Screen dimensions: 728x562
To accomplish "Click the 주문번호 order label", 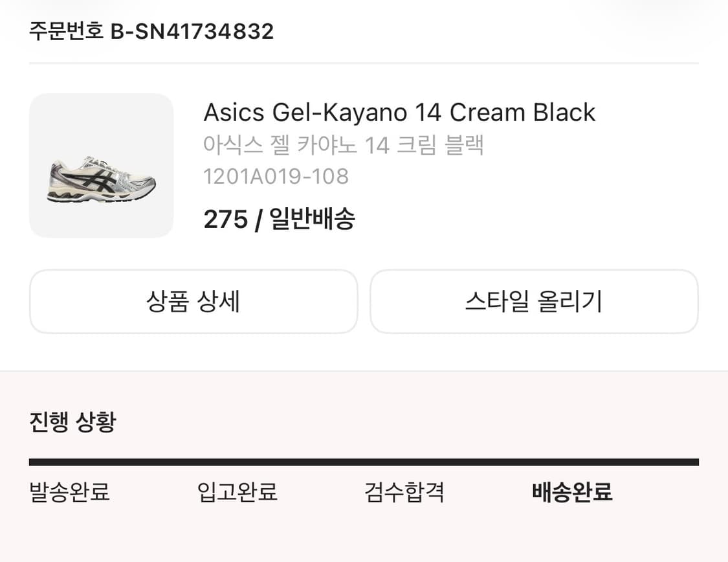I will [65, 31].
